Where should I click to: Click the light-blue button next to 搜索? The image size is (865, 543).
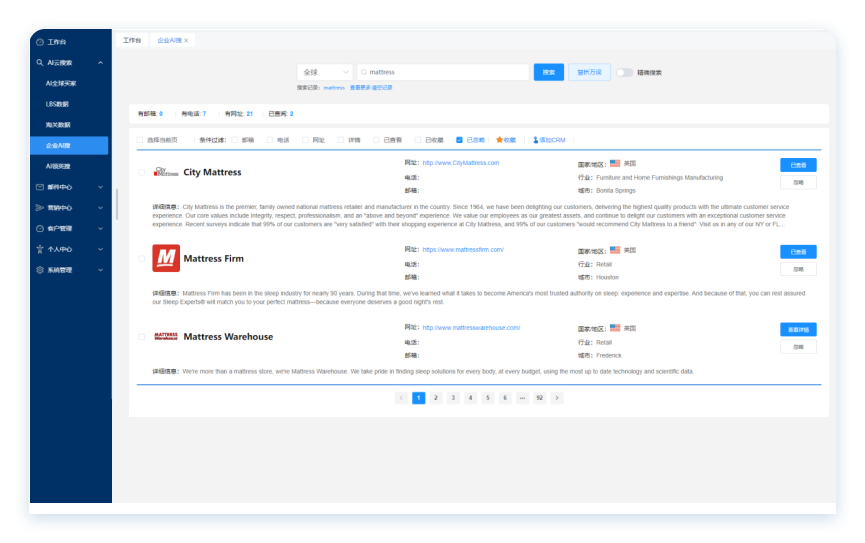point(589,72)
